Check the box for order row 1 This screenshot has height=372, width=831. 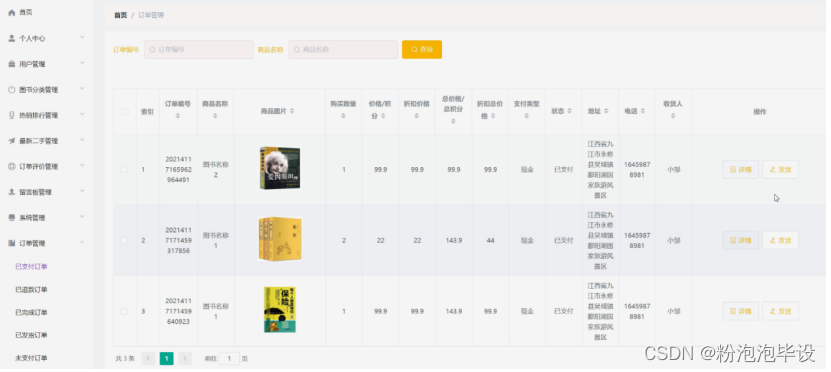(x=125, y=170)
